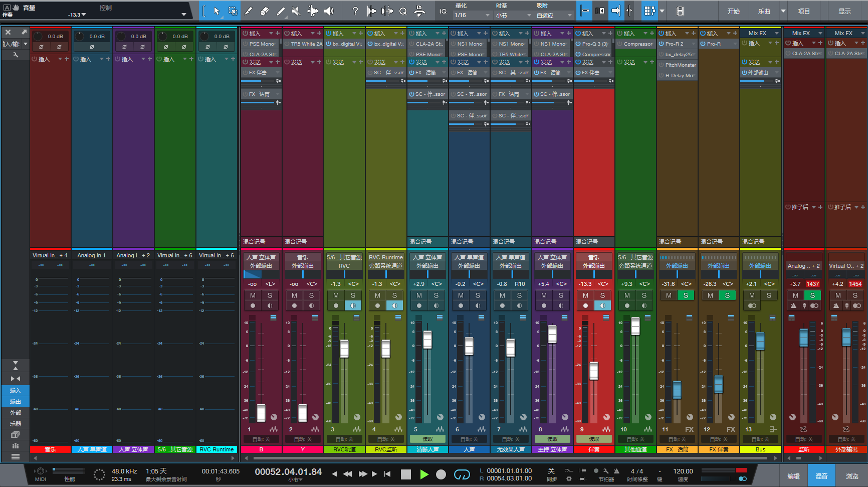
Task: Click 读取 automation button on 伴奏 channel
Action: [x=594, y=439]
